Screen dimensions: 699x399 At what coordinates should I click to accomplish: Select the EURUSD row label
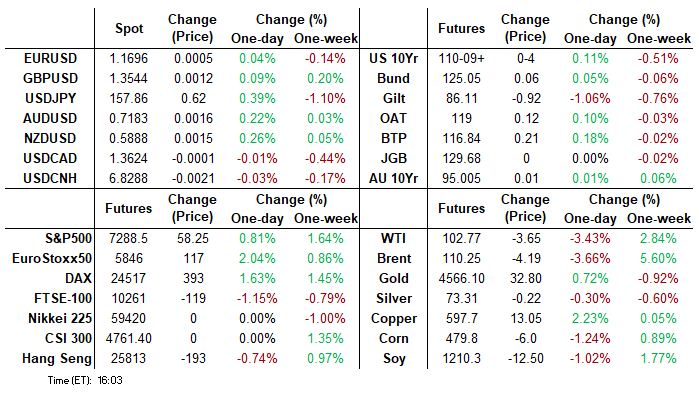(x=50, y=58)
